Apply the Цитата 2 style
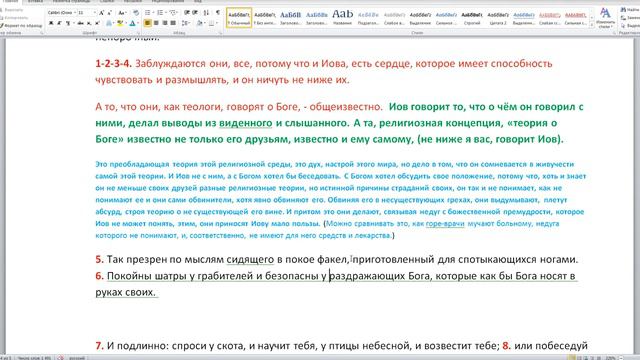 (498, 18)
